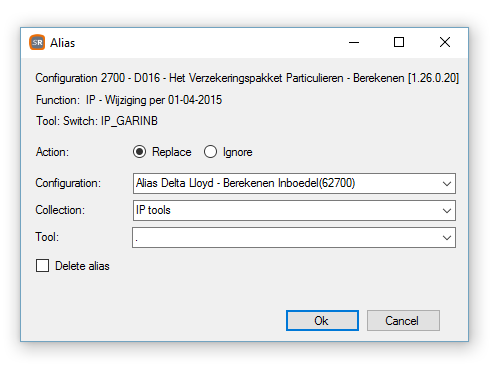Open the Tool dropdown arrow
The height and width of the screenshot is (371, 496).
pos(447,237)
